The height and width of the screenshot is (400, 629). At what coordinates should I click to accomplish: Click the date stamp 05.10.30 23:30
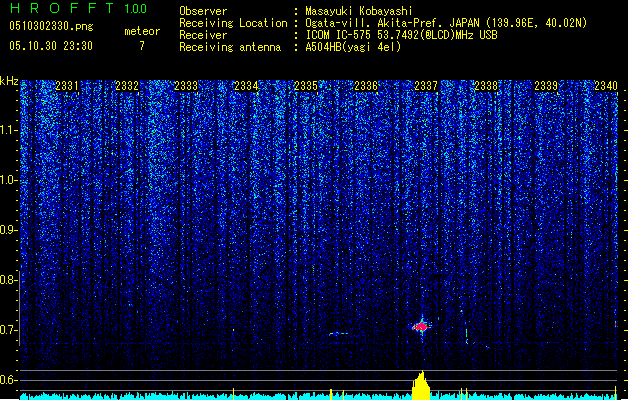(x=51, y=46)
